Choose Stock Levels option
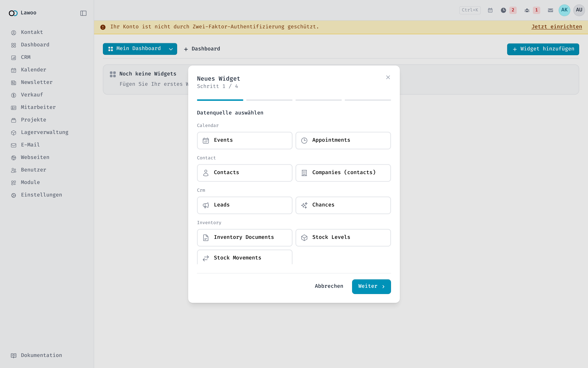This screenshot has height=368, width=588. point(343,238)
